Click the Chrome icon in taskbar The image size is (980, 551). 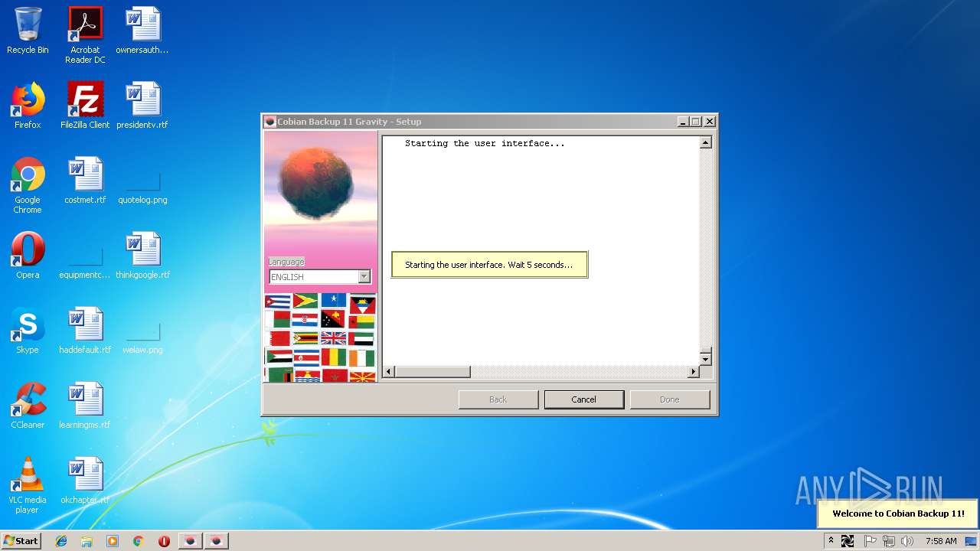[138, 541]
